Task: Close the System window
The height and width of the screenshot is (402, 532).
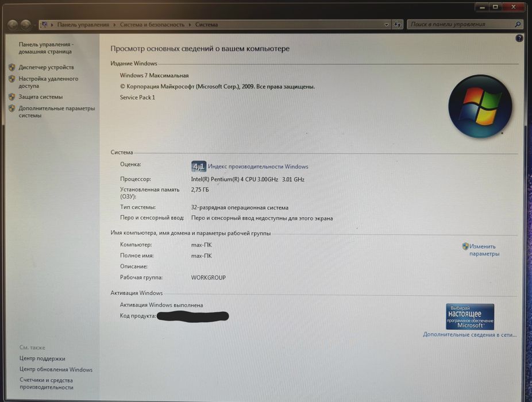Action: 514,7
